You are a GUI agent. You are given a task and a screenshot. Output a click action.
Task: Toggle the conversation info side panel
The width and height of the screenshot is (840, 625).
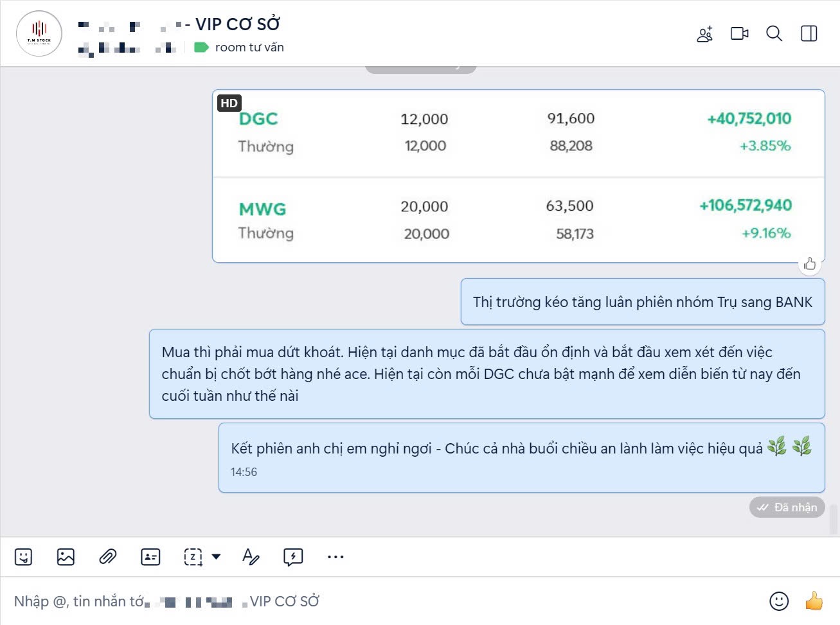pos(809,33)
